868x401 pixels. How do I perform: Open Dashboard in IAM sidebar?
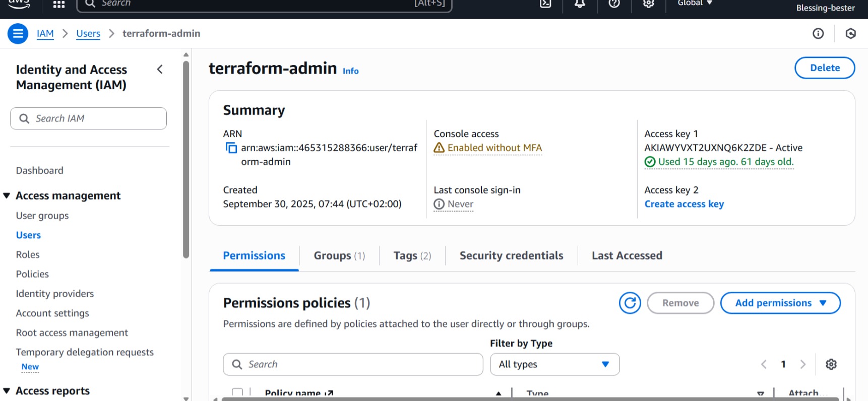tap(40, 170)
